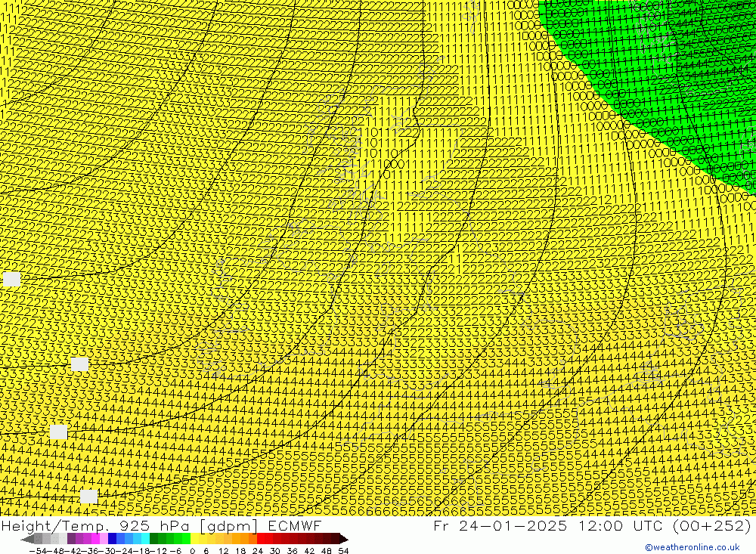Viewport: 756px width, 554px height.
Task: Click the 0 label on the temperature scale
Action: click(192, 551)
